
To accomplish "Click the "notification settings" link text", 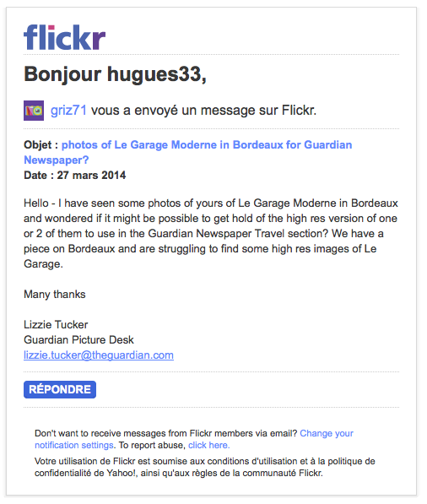I will click(x=74, y=445).
